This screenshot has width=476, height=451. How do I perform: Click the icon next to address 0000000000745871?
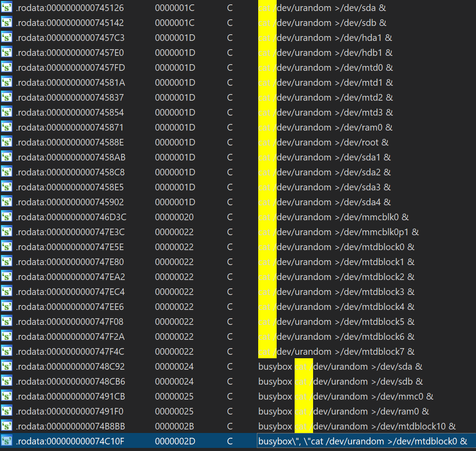pyautogui.click(x=7, y=127)
